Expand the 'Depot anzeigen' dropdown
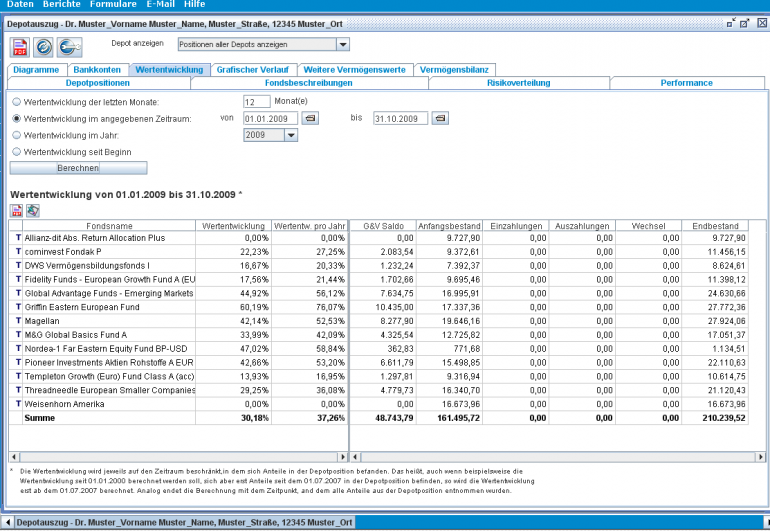The image size is (770, 531). [343, 44]
